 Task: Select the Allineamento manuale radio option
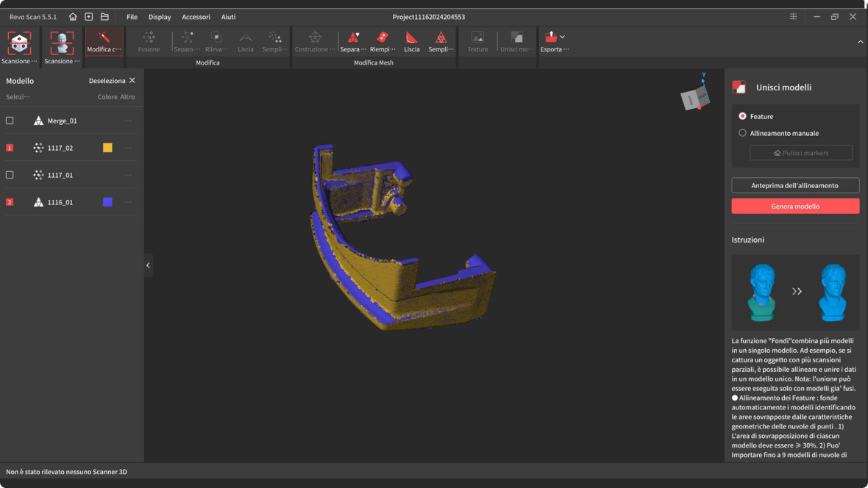tap(742, 133)
